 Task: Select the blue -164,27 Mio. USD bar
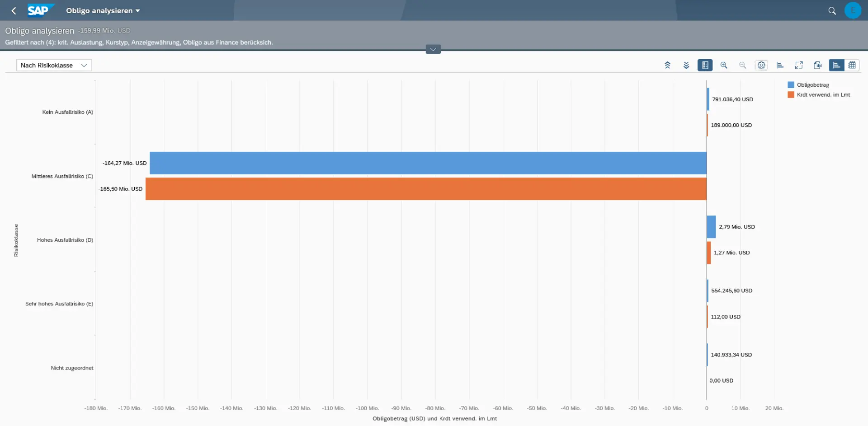coord(428,163)
